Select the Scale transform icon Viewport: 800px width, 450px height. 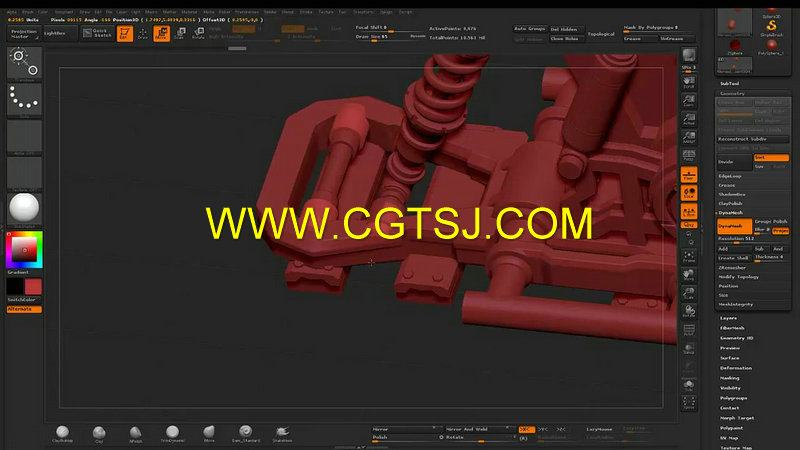tap(180, 34)
